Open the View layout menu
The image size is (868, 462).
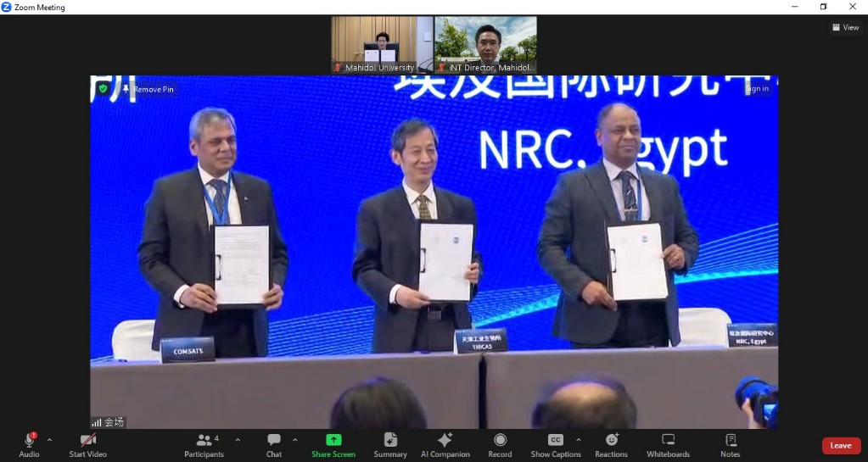coord(846,27)
